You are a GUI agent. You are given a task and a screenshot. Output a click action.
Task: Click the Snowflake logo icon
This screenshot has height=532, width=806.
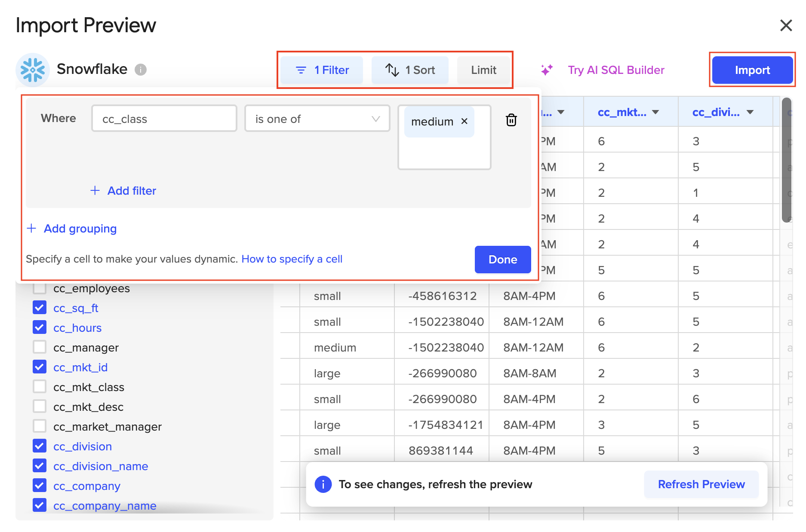point(33,70)
